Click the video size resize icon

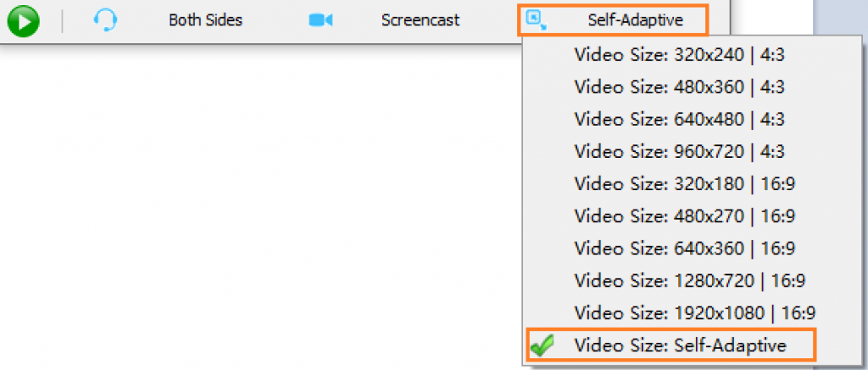click(x=536, y=20)
